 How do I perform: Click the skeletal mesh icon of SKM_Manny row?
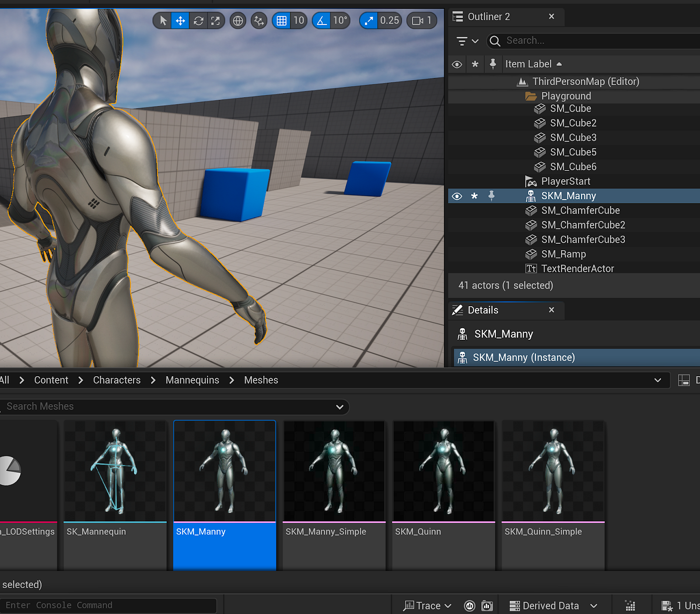point(531,196)
